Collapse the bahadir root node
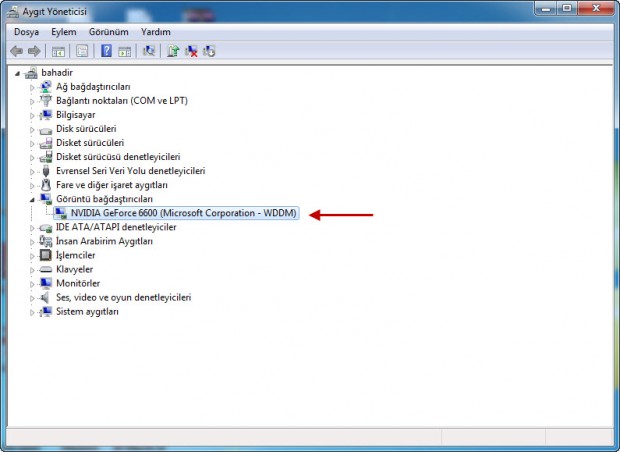620x452 pixels. [17, 73]
